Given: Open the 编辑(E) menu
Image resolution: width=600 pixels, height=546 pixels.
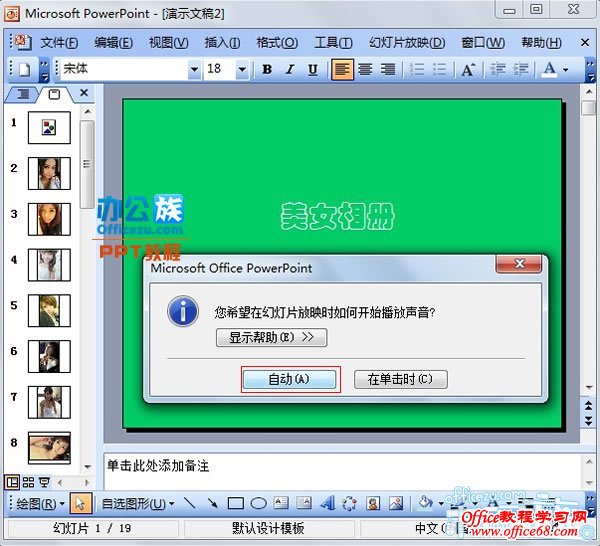Looking at the screenshot, I should [113, 42].
